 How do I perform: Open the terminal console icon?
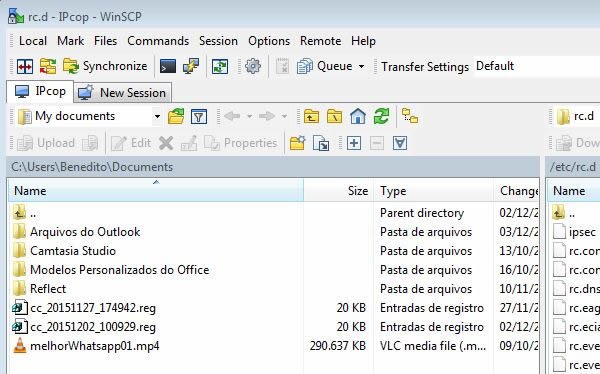[x=168, y=67]
